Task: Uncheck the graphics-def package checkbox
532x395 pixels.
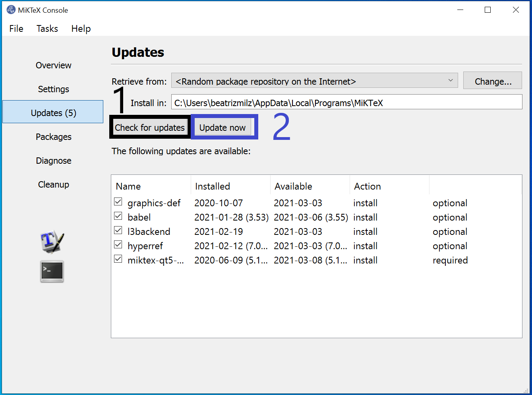Action: pyautogui.click(x=118, y=202)
